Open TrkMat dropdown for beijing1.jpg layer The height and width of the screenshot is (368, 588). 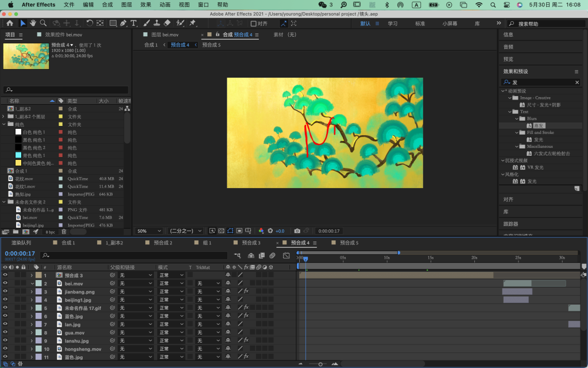(208, 300)
